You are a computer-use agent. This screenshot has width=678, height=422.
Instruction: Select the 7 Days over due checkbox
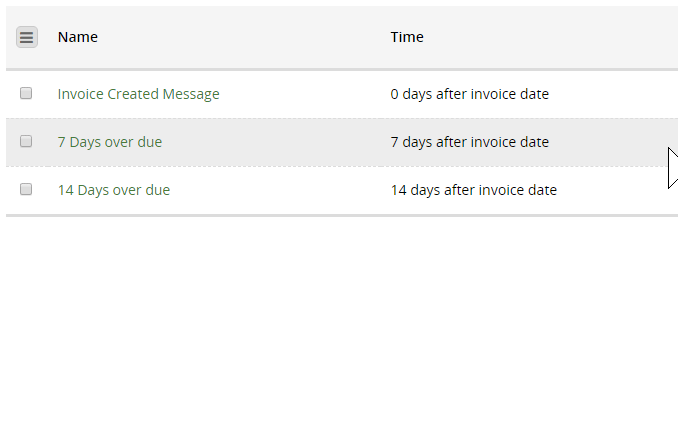[x=26, y=141]
